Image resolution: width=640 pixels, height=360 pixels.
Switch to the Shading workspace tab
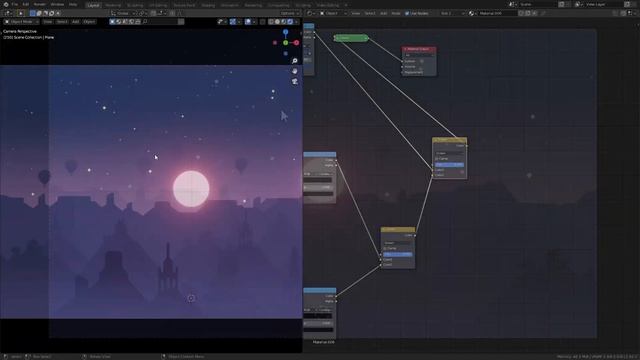[x=208, y=5]
